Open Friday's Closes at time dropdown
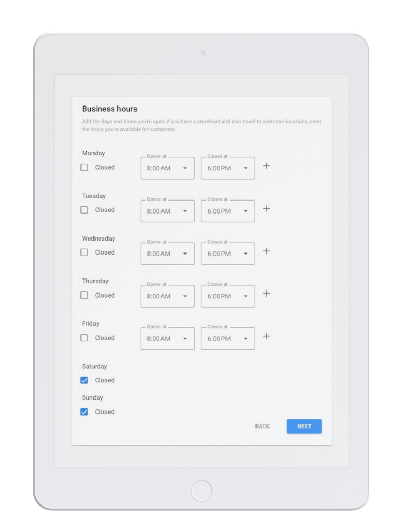404x532 pixels. pyautogui.click(x=228, y=339)
